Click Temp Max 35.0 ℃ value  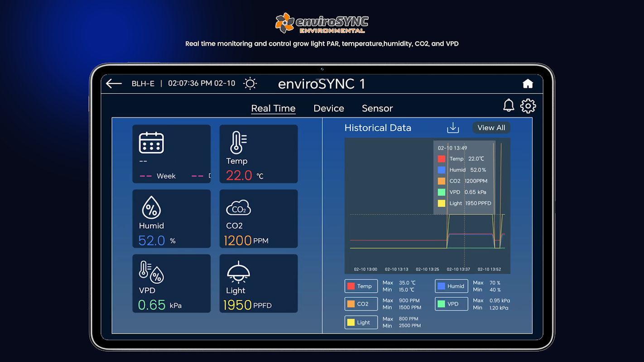407,283
